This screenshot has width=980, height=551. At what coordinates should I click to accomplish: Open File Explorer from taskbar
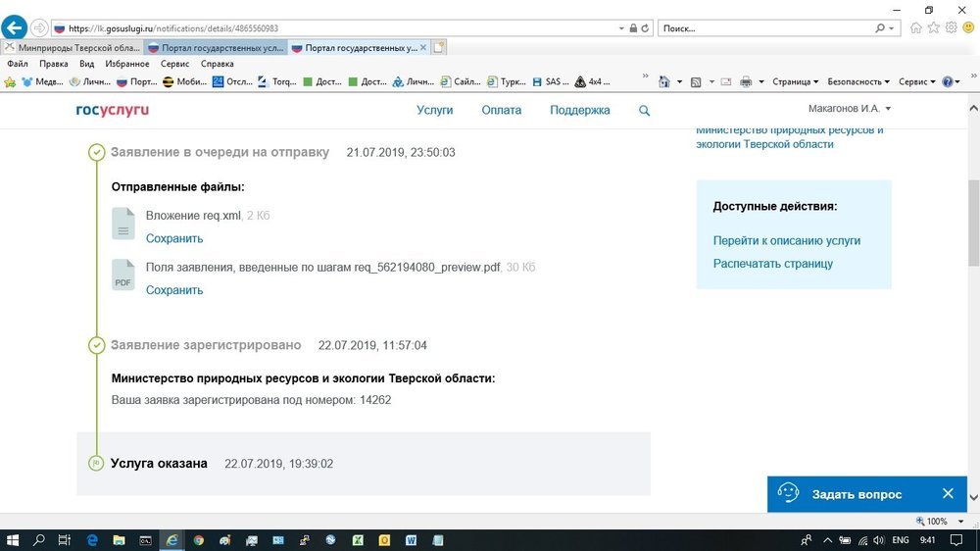tap(119, 540)
